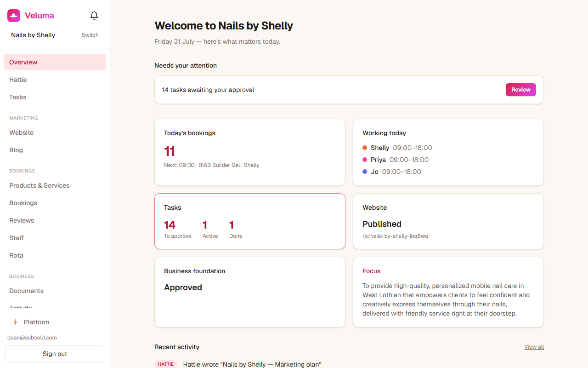Viewport: 588px width, 368px height.
Task: Open the Today's bookings card
Action: tap(250, 152)
